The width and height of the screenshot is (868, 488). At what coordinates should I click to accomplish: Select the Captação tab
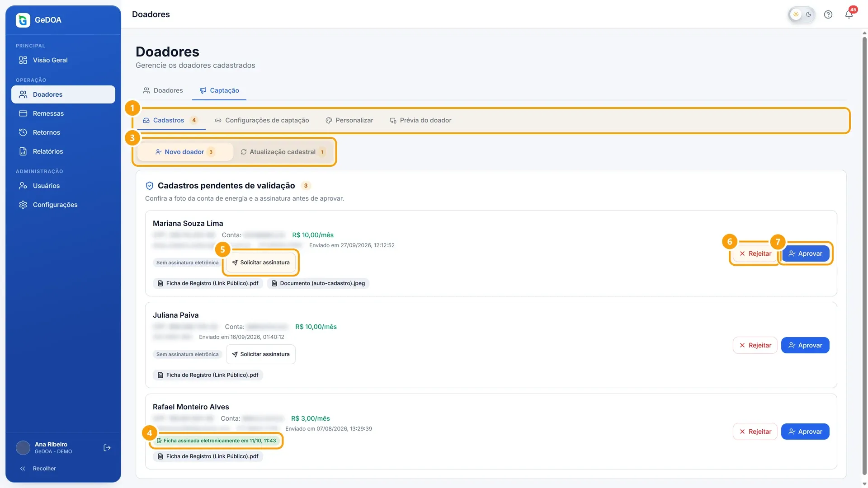click(219, 90)
